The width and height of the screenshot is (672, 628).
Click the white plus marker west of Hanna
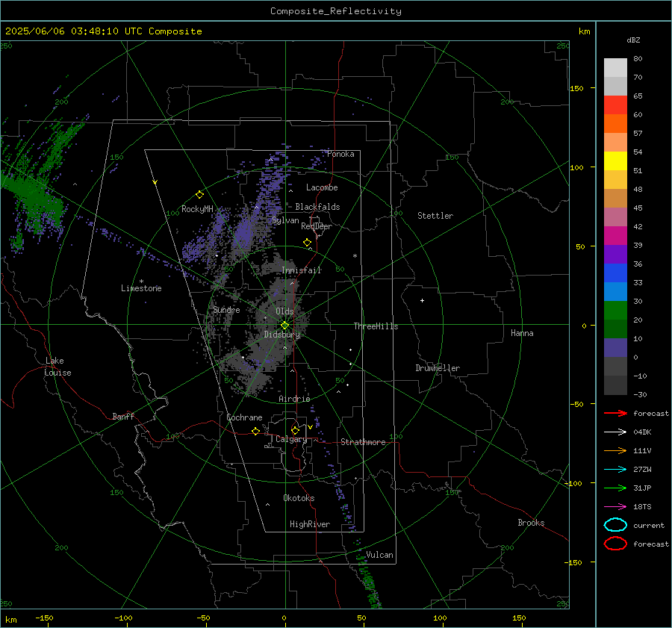pos(422,300)
